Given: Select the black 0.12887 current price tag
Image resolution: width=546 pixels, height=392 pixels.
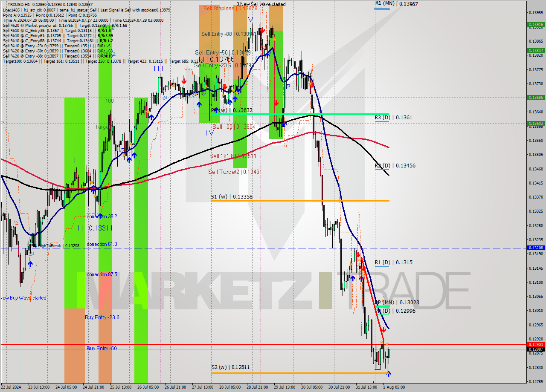Looking at the screenshot, I should click(536, 349).
